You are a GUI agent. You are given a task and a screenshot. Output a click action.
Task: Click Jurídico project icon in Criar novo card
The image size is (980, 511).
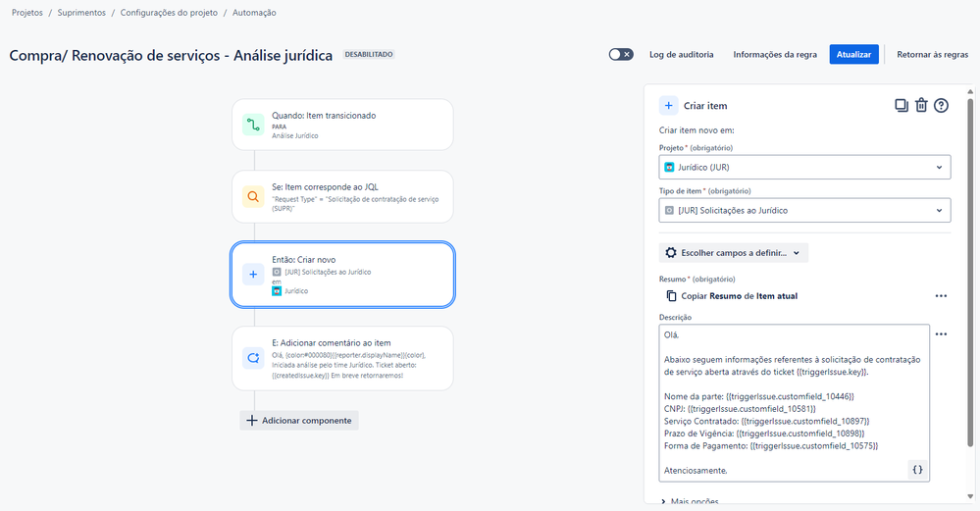277,291
